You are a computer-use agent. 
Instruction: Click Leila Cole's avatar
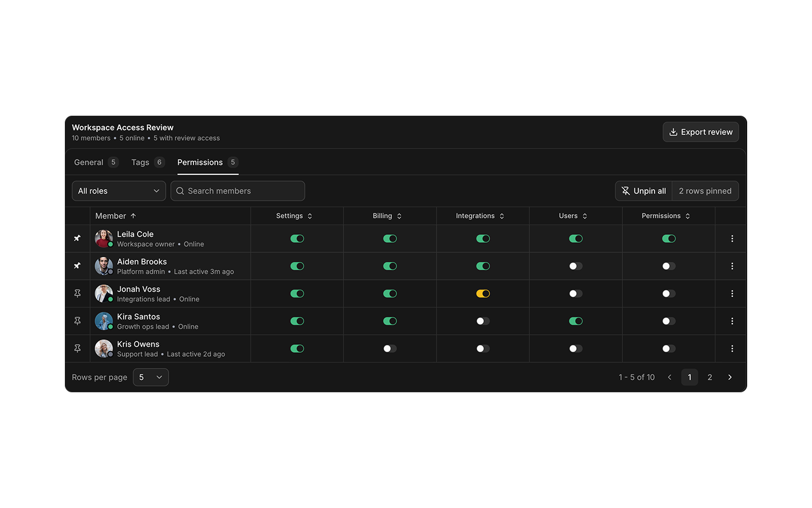pyautogui.click(x=104, y=239)
